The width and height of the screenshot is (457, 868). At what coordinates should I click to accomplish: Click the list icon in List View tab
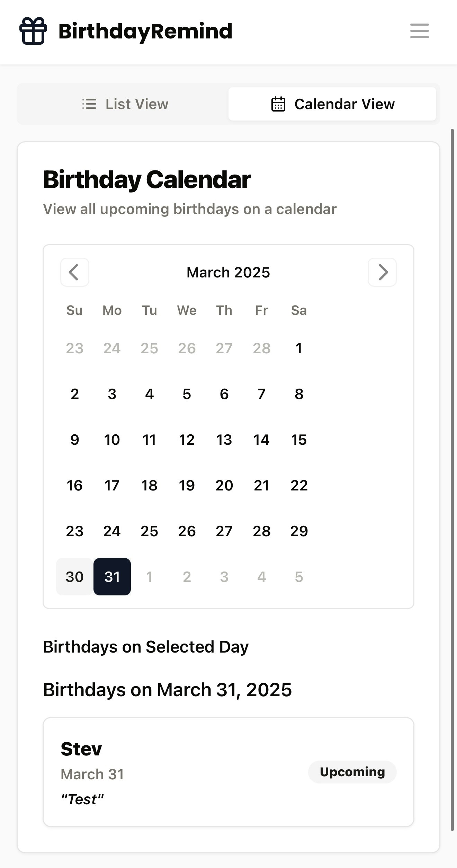coord(89,104)
